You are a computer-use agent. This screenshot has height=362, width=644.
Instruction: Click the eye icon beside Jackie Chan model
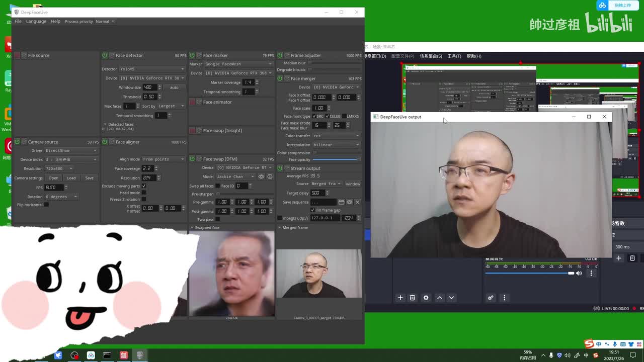point(261,176)
